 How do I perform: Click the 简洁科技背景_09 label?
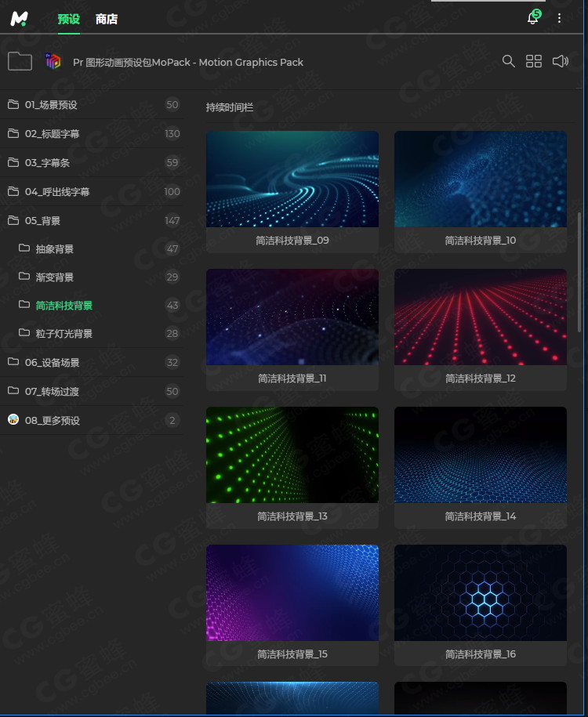coord(292,241)
